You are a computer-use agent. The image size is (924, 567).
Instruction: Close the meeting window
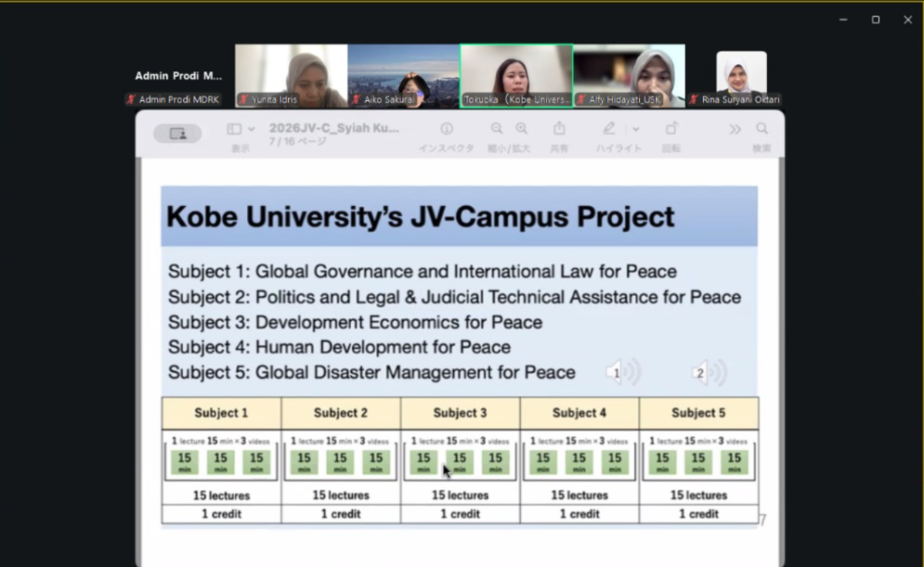click(x=908, y=20)
